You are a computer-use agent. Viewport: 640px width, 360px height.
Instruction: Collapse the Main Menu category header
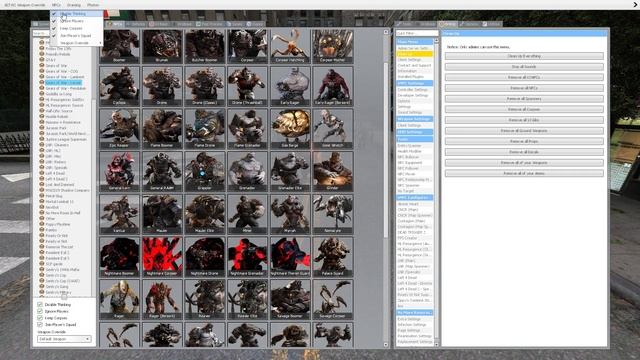415,42
